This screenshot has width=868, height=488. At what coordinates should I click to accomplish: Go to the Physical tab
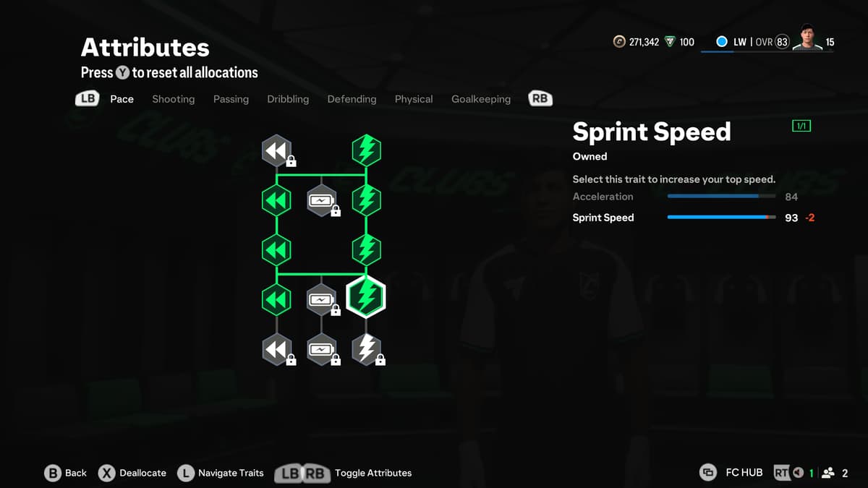[414, 99]
